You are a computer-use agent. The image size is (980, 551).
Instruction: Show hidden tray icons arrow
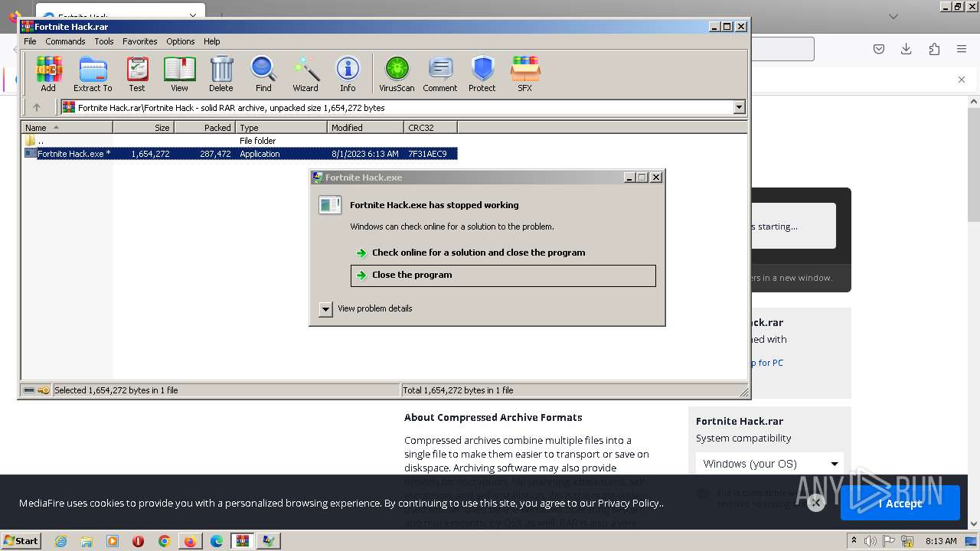[x=854, y=541]
